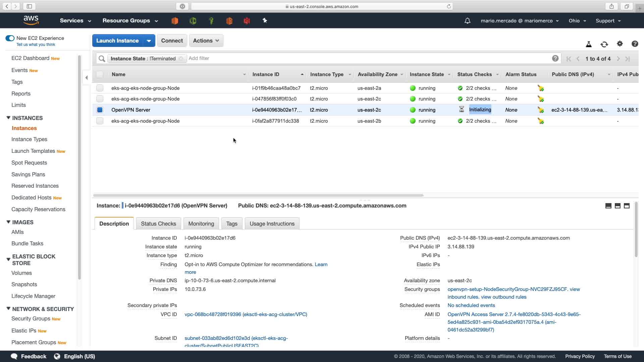This screenshot has width=644, height=362.
Task: Open the Monitoring tab
Action: 201,224
